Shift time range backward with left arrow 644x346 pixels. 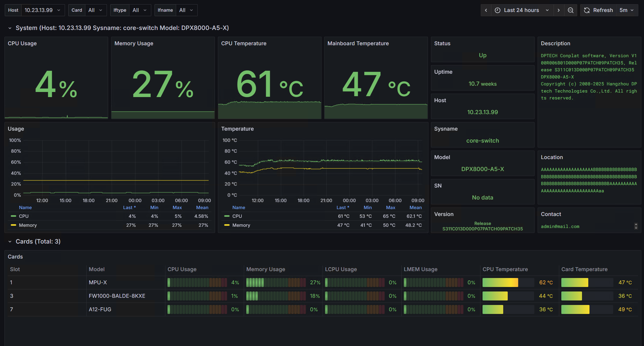[x=486, y=10]
